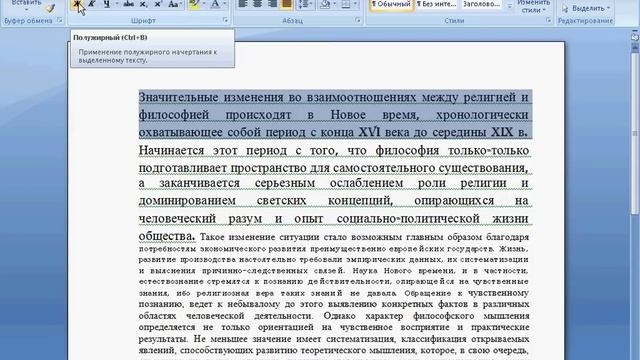
Task: Open the borders dropdown arrow
Action: click(x=355, y=4)
